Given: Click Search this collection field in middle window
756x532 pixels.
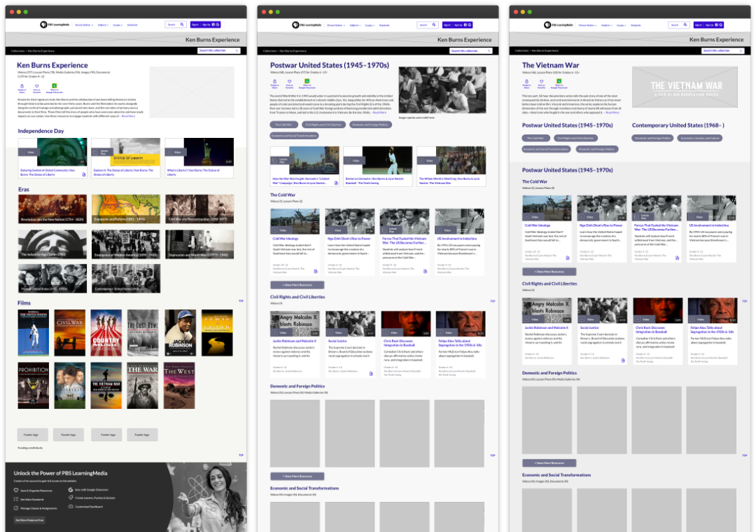Looking at the screenshot, I should [x=471, y=50].
